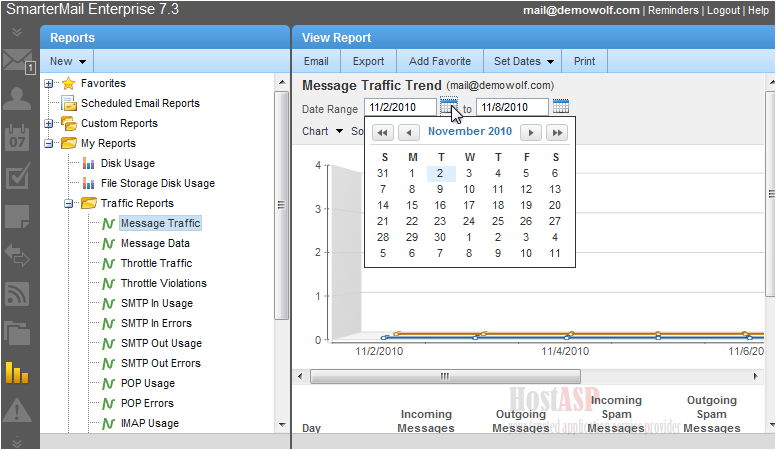This screenshot has height=450, width=776.
Task: Select the Message Traffic report
Action: tap(160, 223)
